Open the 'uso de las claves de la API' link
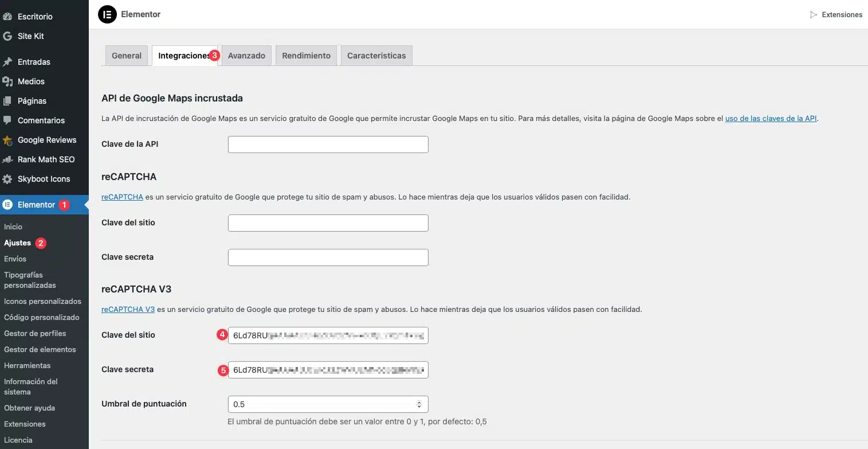Screen dimensions: 868x449 [771, 118]
